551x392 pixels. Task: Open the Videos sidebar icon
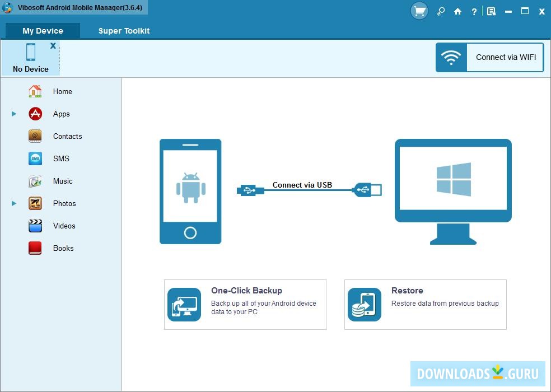tap(34, 226)
